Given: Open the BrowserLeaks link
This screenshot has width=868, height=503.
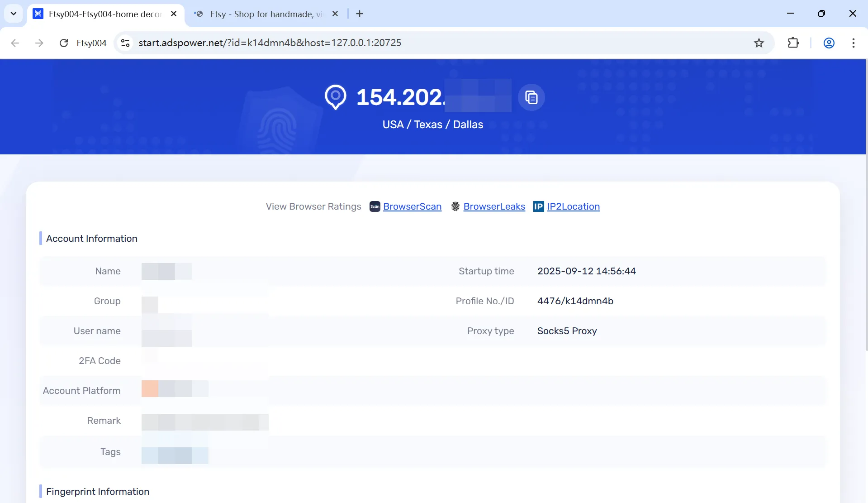Looking at the screenshot, I should [x=494, y=206].
